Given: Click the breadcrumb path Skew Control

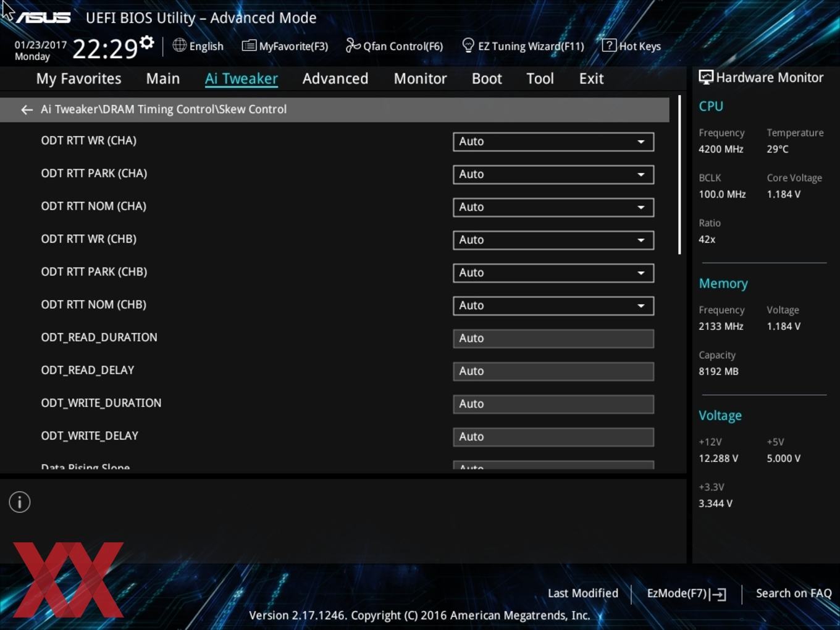Looking at the screenshot, I should coord(252,109).
